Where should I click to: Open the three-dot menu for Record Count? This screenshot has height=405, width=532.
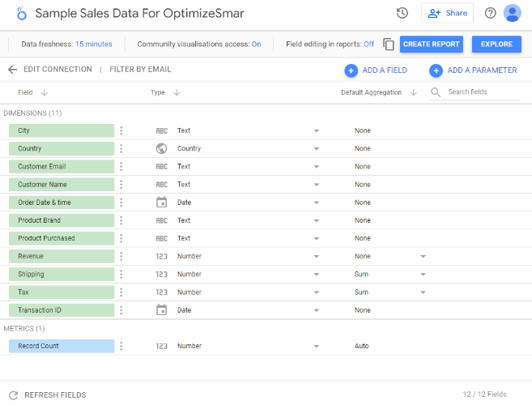121,346
